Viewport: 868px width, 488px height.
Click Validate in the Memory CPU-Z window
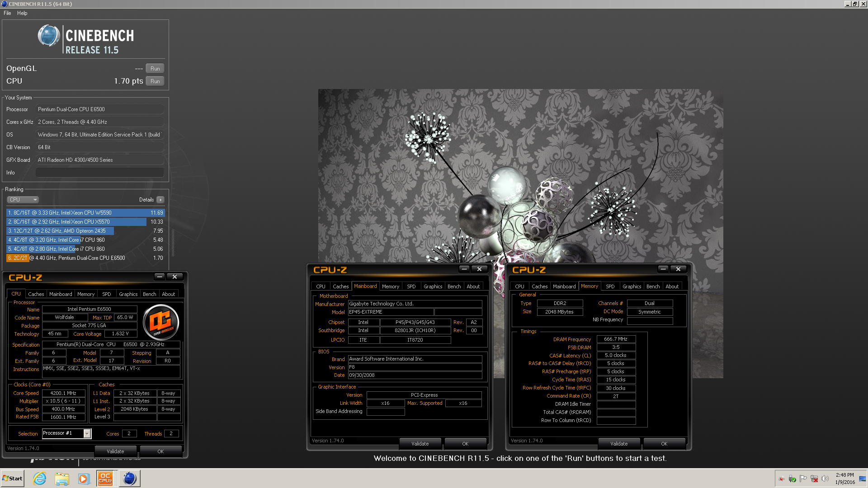[619, 444]
